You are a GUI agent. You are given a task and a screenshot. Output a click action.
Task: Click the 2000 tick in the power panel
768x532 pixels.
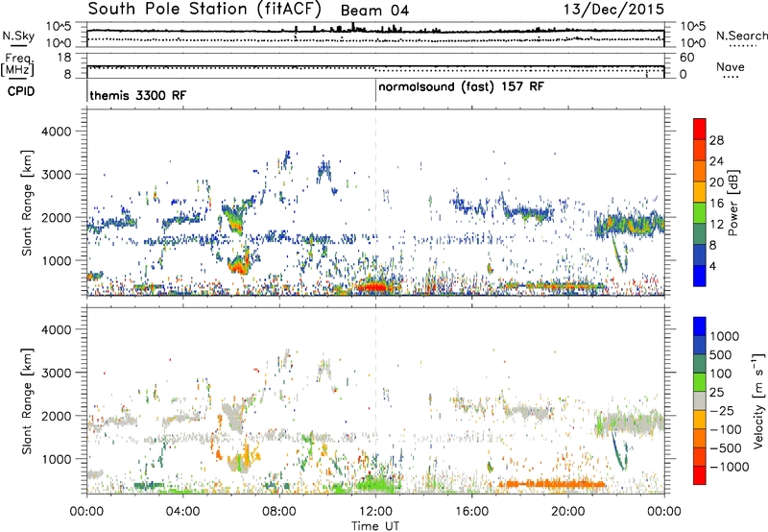tap(56, 217)
